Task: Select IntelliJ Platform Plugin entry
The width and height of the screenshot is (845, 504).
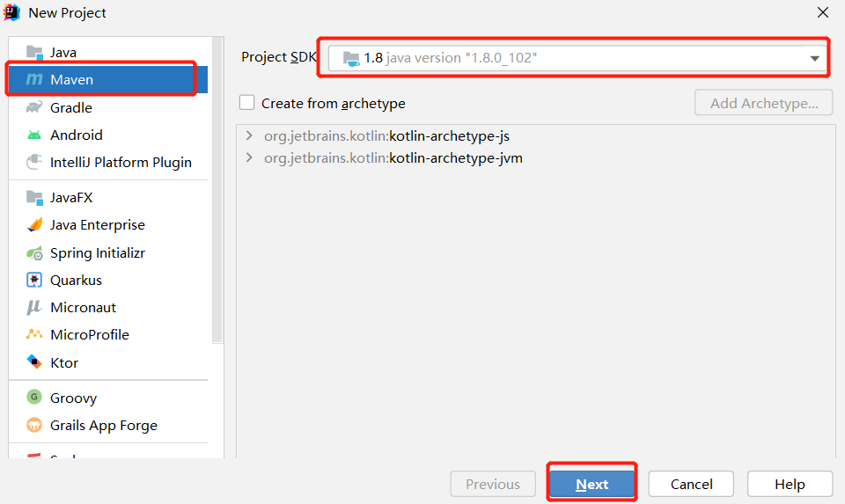Action: coord(108,162)
